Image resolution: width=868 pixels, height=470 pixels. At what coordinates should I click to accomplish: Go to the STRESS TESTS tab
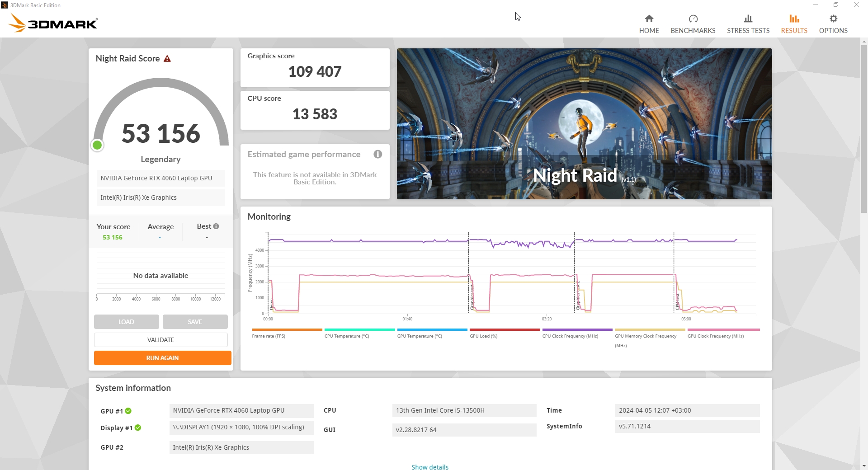pyautogui.click(x=748, y=24)
